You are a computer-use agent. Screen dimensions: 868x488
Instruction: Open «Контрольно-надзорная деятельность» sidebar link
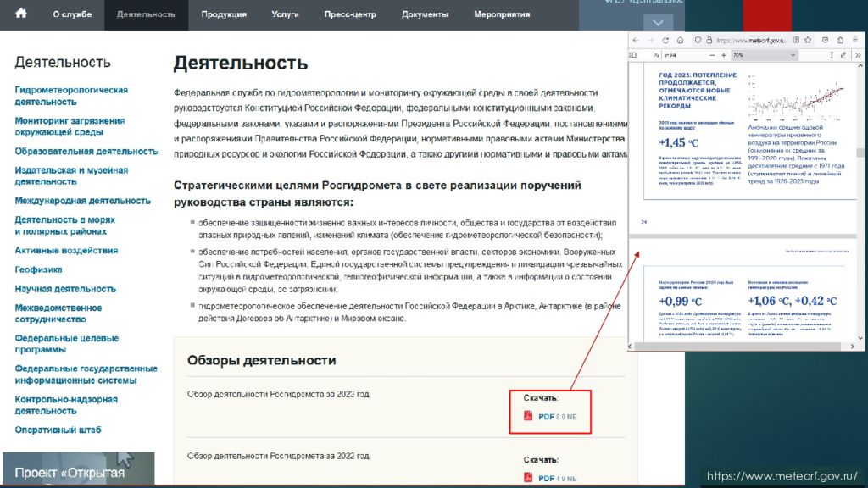click(66, 405)
